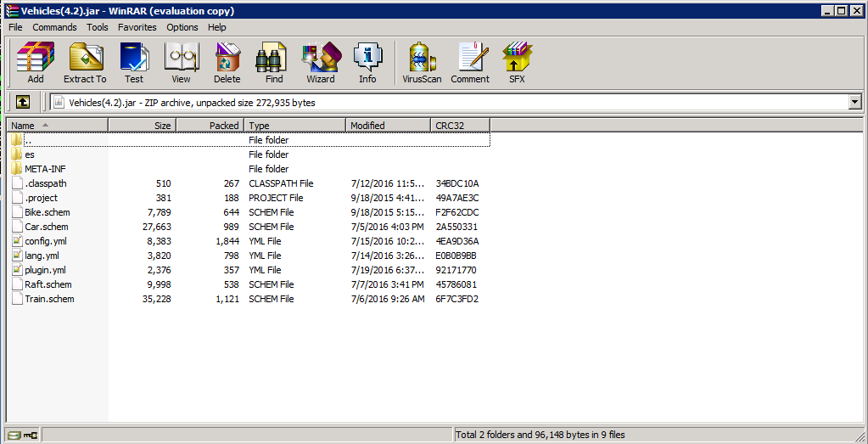Start the VirusScan tool

tap(423, 57)
